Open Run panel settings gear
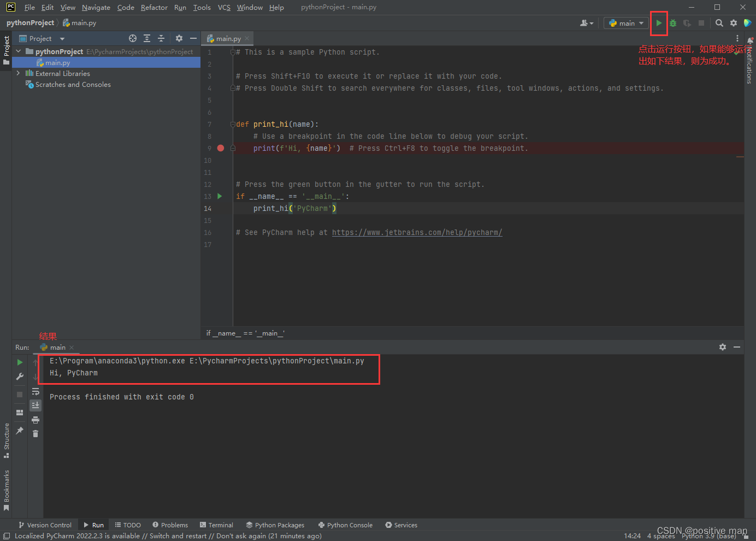Image resolution: width=756 pixels, height=541 pixels. tap(723, 347)
